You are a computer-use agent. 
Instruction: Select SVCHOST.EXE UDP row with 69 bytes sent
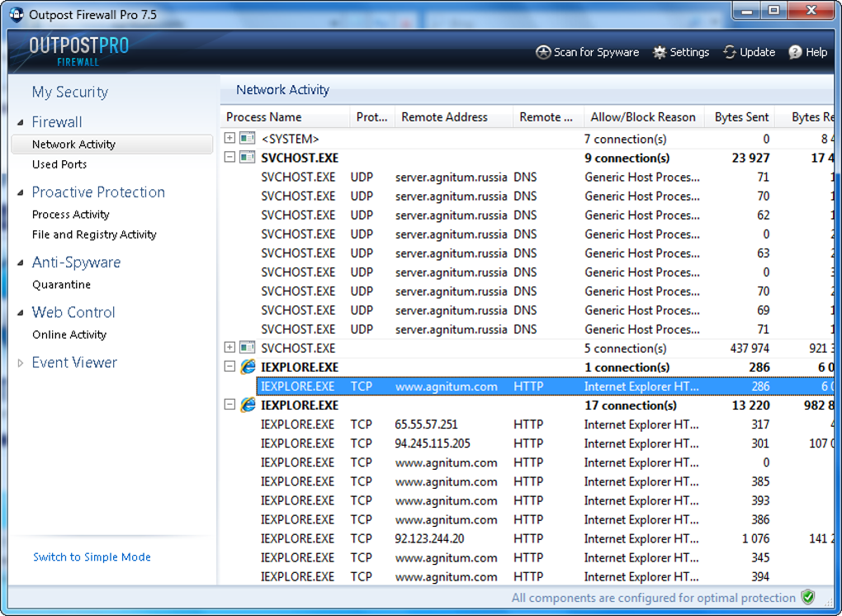tap(545, 310)
